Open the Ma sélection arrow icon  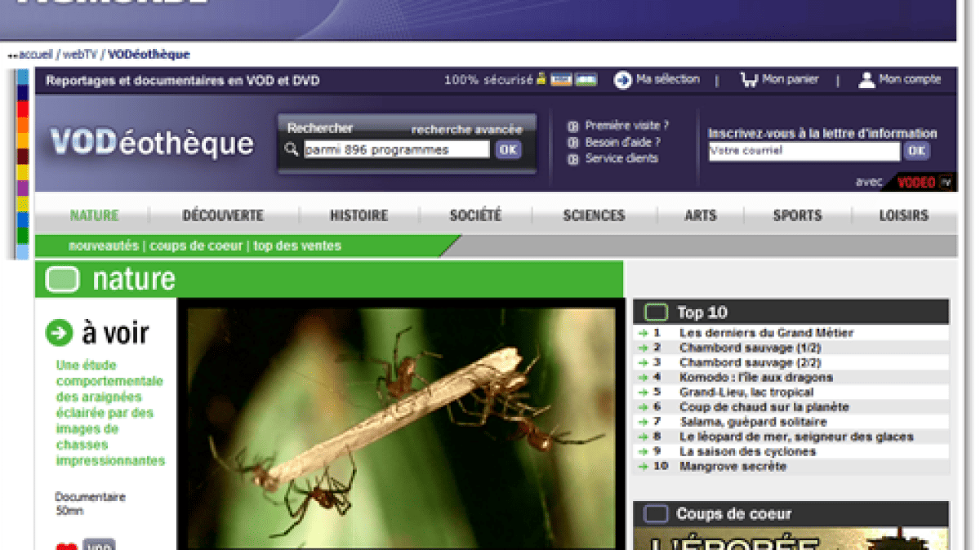click(x=623, y=80)
